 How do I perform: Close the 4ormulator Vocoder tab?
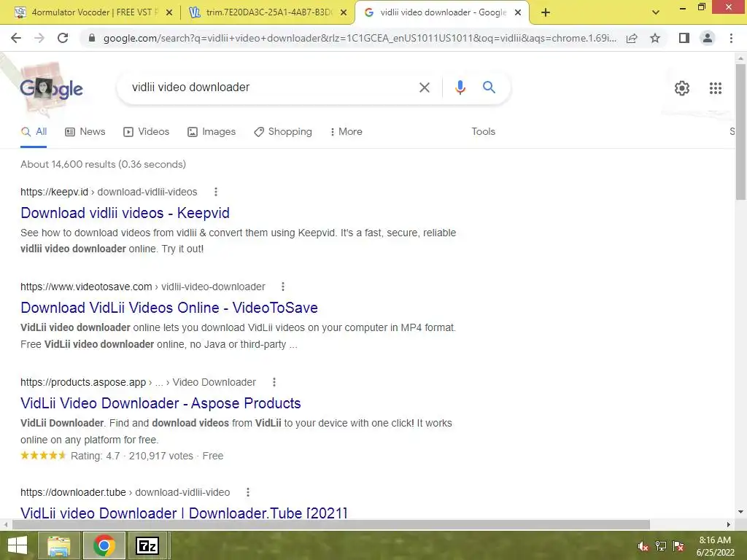pos(169,13)
